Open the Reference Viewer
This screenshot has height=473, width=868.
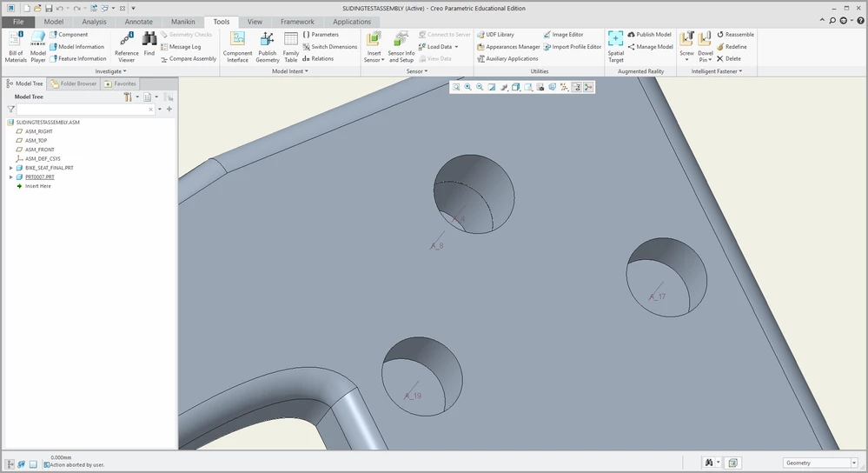(126, 47)
